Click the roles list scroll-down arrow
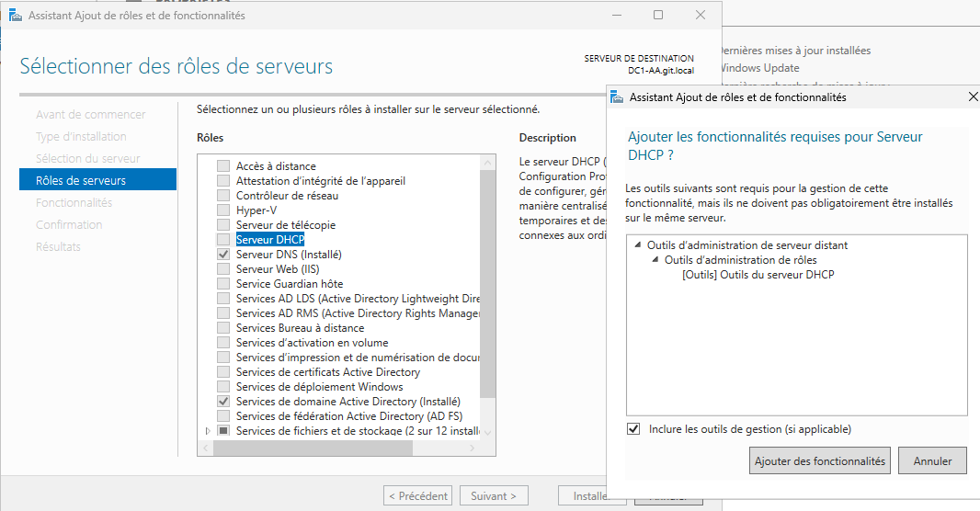980x511 pixels. point(487,432)
